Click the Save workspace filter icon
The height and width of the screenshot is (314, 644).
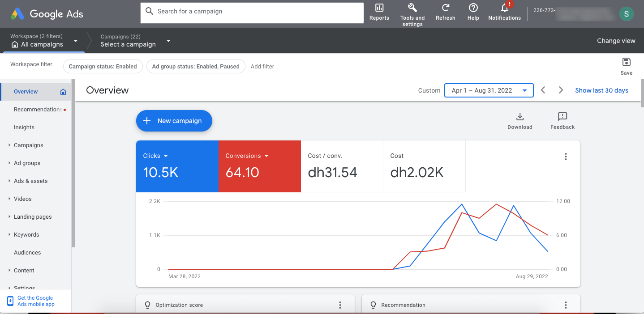click(626, 62)
